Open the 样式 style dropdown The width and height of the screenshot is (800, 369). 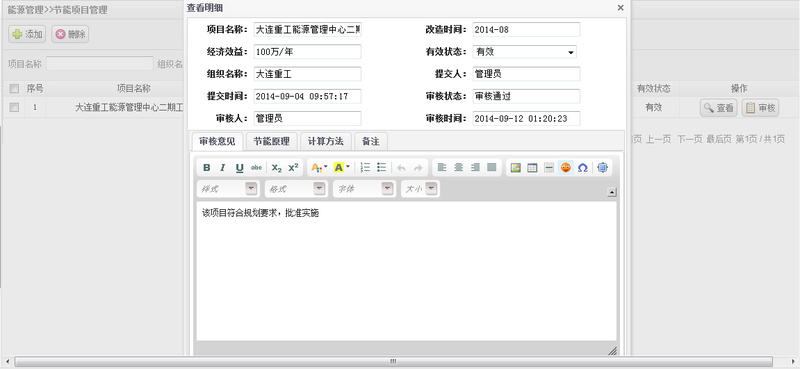(x=228, y=189)
